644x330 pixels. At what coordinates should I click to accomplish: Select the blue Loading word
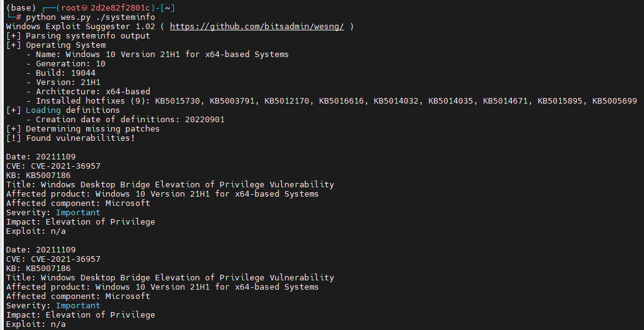click(43, 110)
